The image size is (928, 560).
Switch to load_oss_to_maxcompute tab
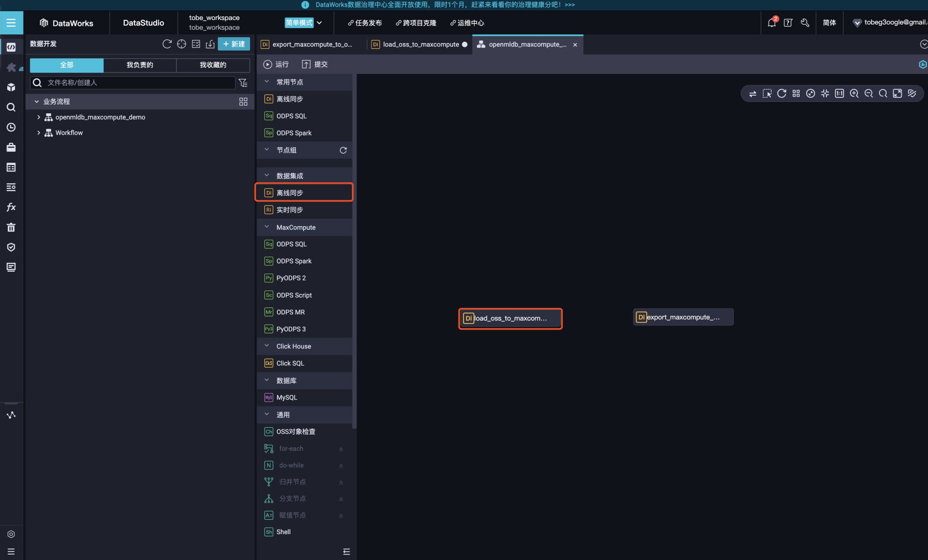[420, 44]
